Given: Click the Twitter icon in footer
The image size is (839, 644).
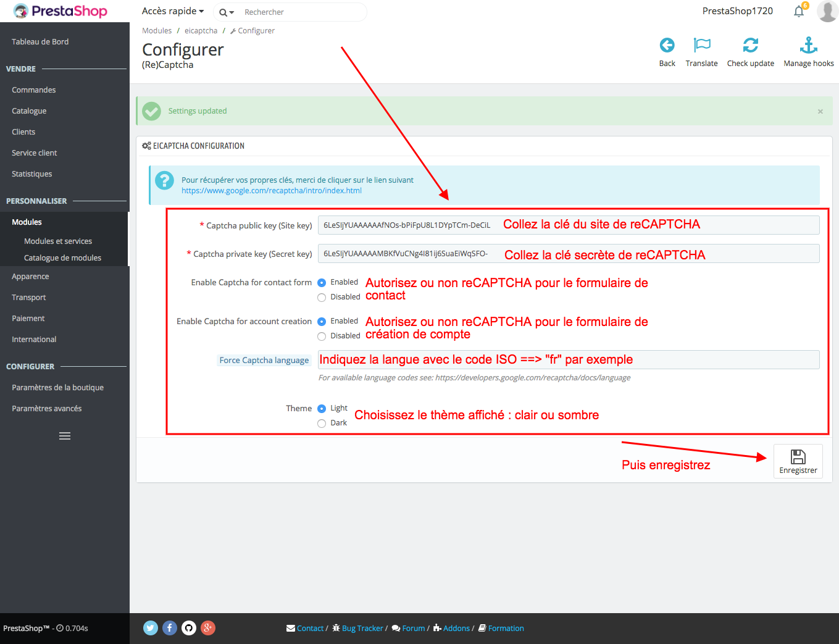Looking at the screenshot, I should coord(151,628).
